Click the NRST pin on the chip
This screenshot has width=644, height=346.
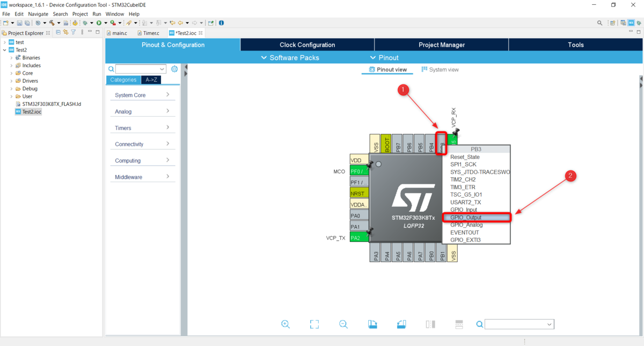(359, 193)
